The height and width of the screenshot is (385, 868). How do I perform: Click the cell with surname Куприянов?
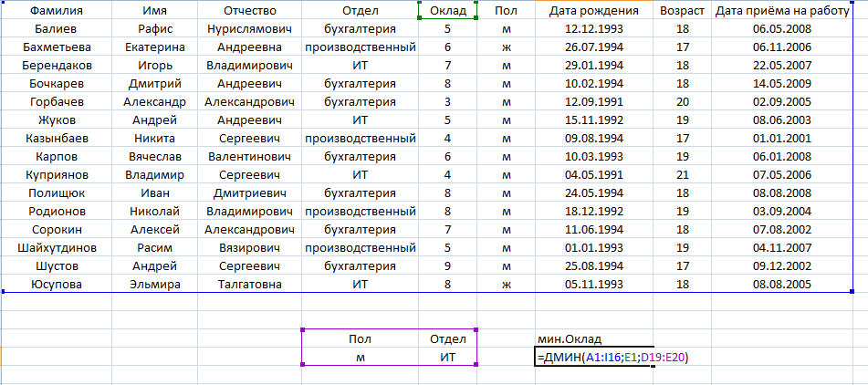pyautogui.click(x=56, y=175)
